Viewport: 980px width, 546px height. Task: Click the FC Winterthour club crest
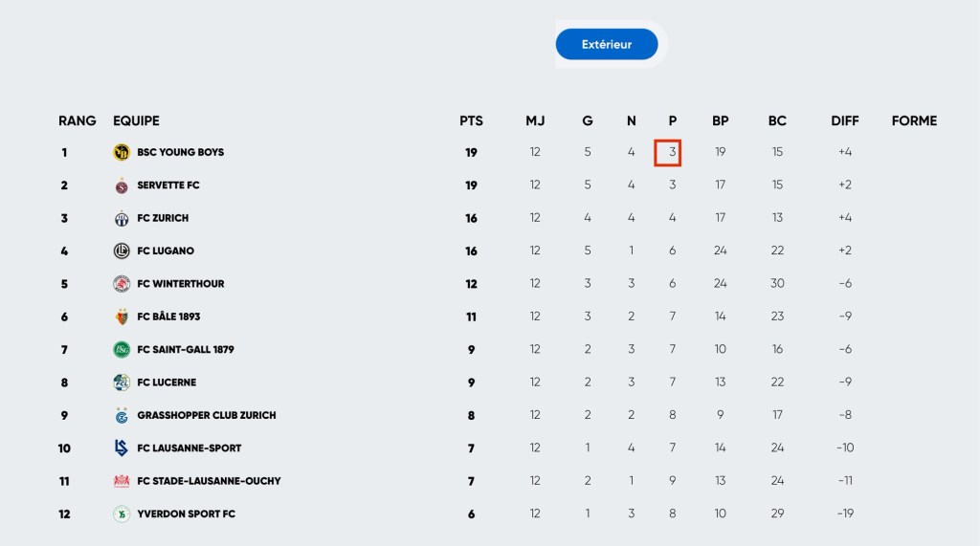click(122, 284)
